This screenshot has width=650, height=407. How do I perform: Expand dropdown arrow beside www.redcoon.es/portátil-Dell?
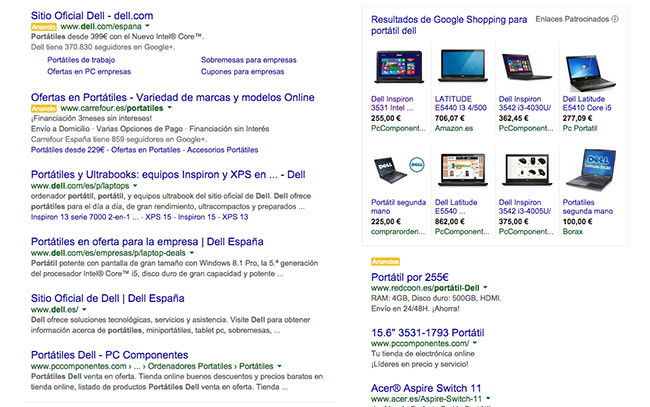pos(485,287)
